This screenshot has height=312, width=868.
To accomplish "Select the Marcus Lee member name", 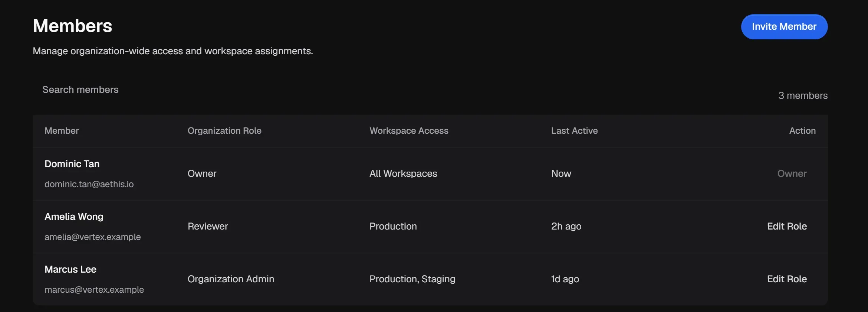I will (70, 269).
